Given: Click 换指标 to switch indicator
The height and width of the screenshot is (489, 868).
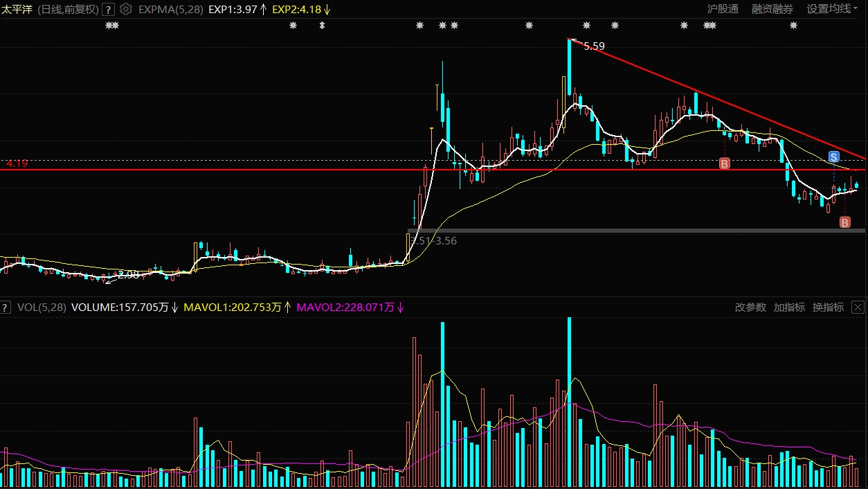Looking at the screenshot, I should coord(828,307).
